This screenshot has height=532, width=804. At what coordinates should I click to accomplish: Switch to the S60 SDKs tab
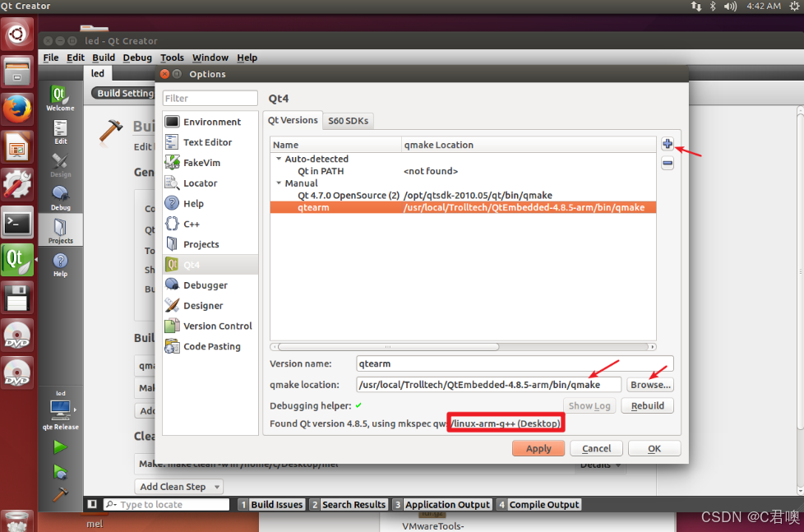(x=349, y=121)
